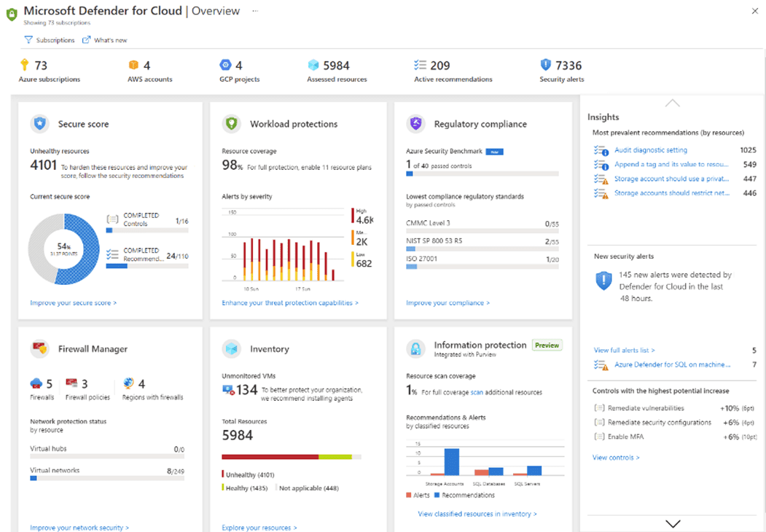Open Storage accounts should restrict network recommendation

tap(672, 193)
